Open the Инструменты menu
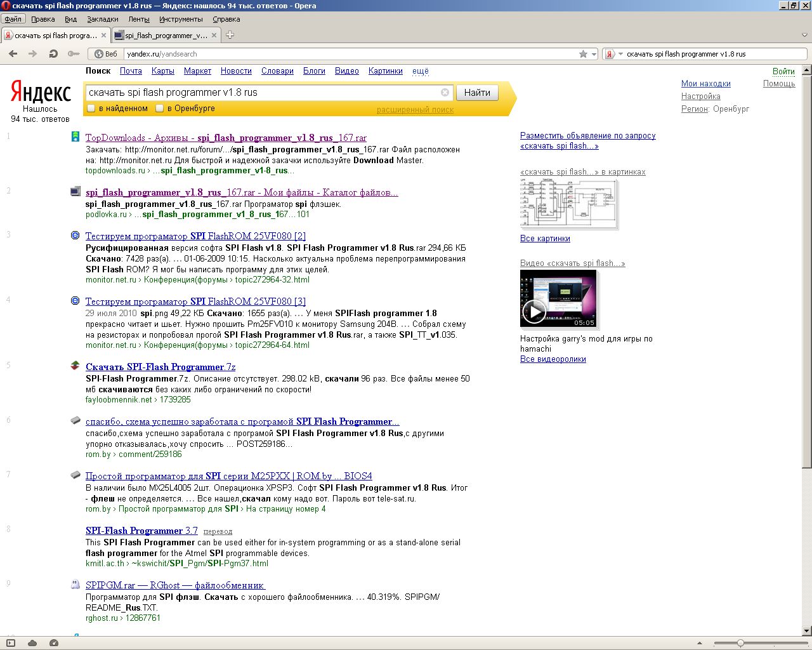Viewport: 812px width, 650px height. [x=181, y=19]
